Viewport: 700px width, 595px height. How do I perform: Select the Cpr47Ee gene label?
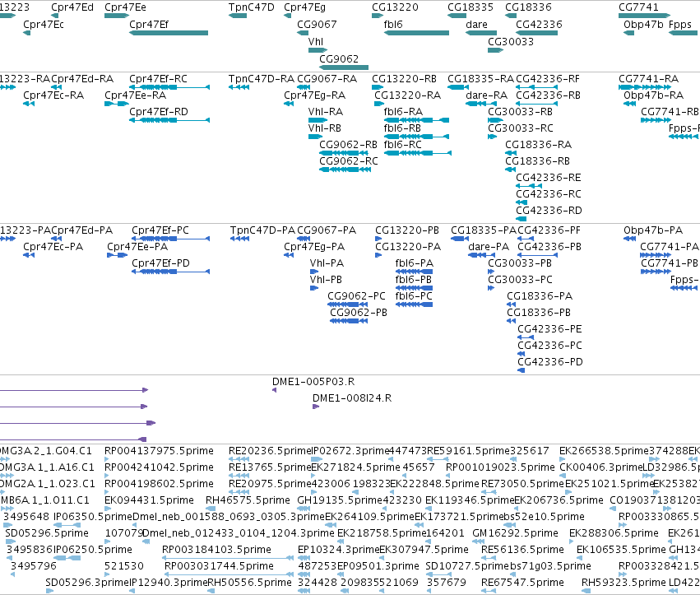click(125, 7)
